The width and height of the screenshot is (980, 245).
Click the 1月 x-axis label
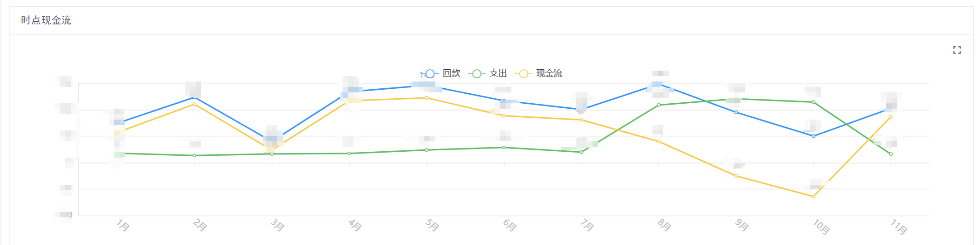(x=123, y=225)
